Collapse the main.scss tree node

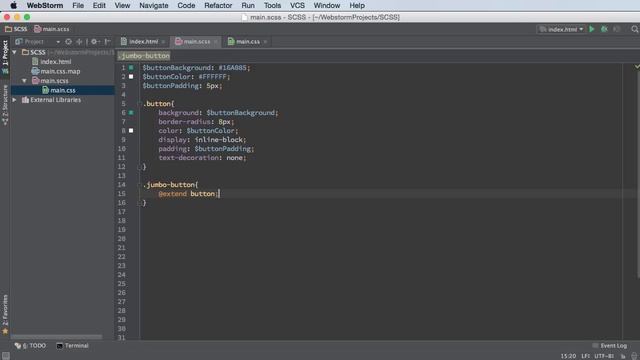24,81
